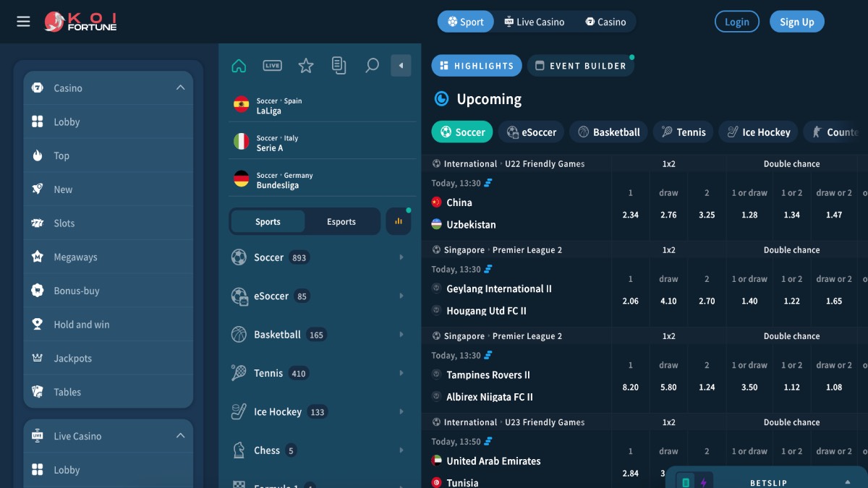Switch to Live Casino tab
Image resolution: width=868 pixels, height=488 pixels.
(535, 22)
